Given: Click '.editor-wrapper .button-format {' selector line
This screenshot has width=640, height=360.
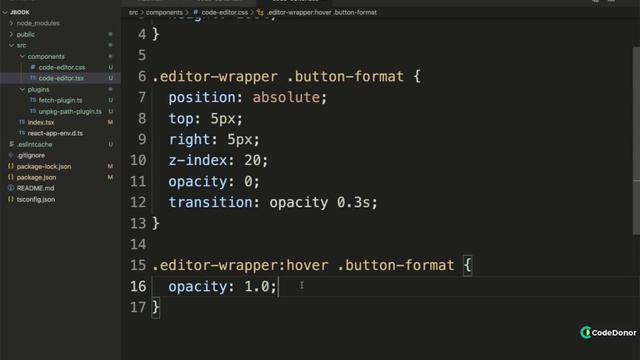Looking at the screenshot, I should [x=286, y=76].
